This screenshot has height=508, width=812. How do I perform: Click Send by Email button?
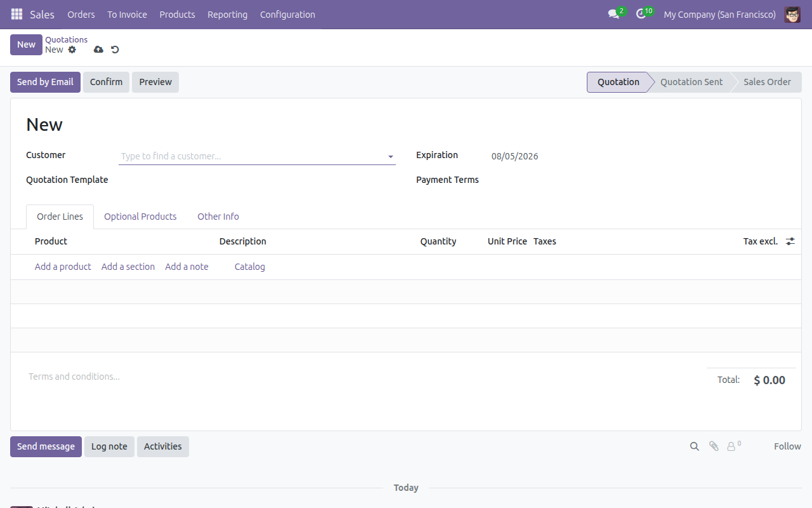45,82
